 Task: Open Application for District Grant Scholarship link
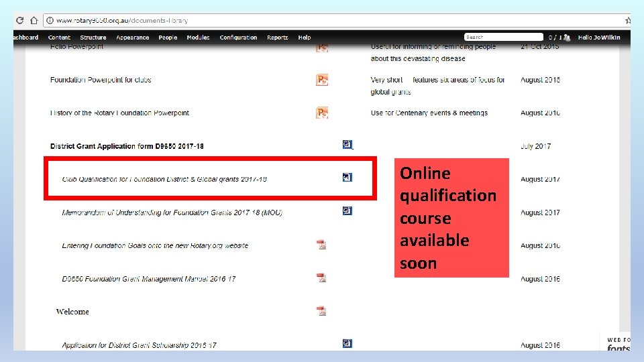point(140,345)
